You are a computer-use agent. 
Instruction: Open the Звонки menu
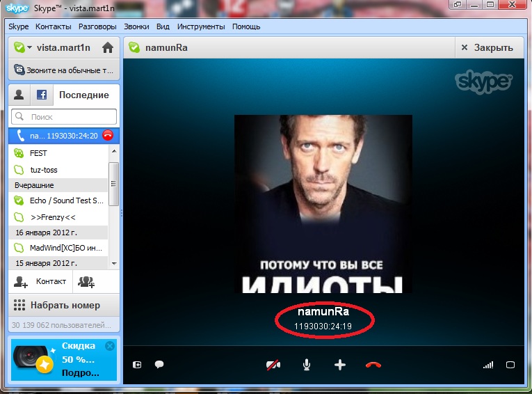[x=136, y=26]
